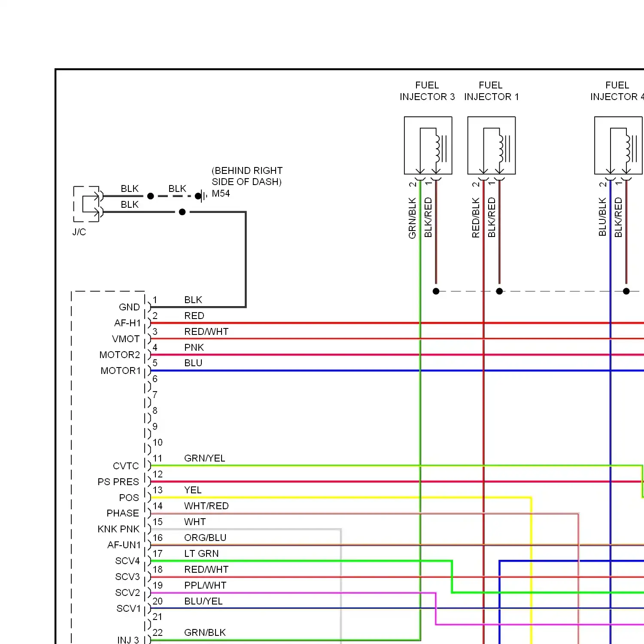Select the "SCV3" pin name

click(x=127, y=577)
